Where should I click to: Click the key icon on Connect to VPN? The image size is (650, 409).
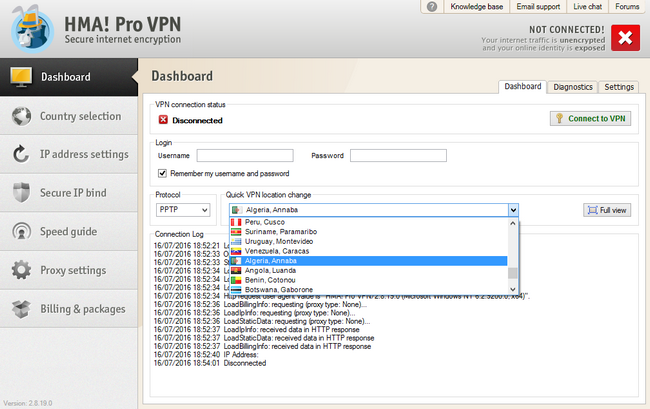(559, 119)
